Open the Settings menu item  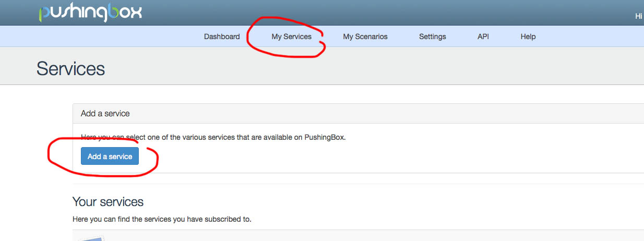[432, 37]
